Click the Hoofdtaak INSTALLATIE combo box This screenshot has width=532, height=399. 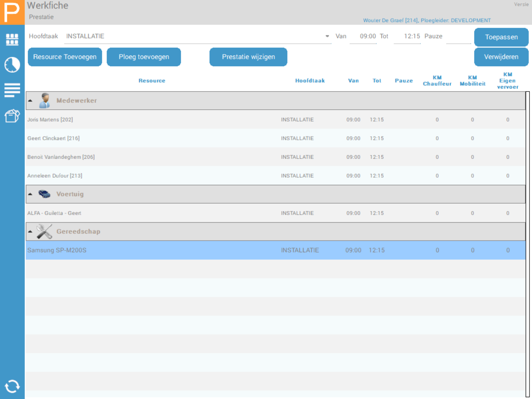[197, 36]
